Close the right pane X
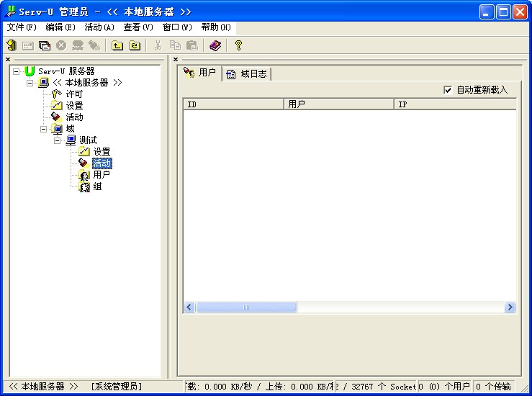The image size is (532, 396). click(x=176, y=59)
